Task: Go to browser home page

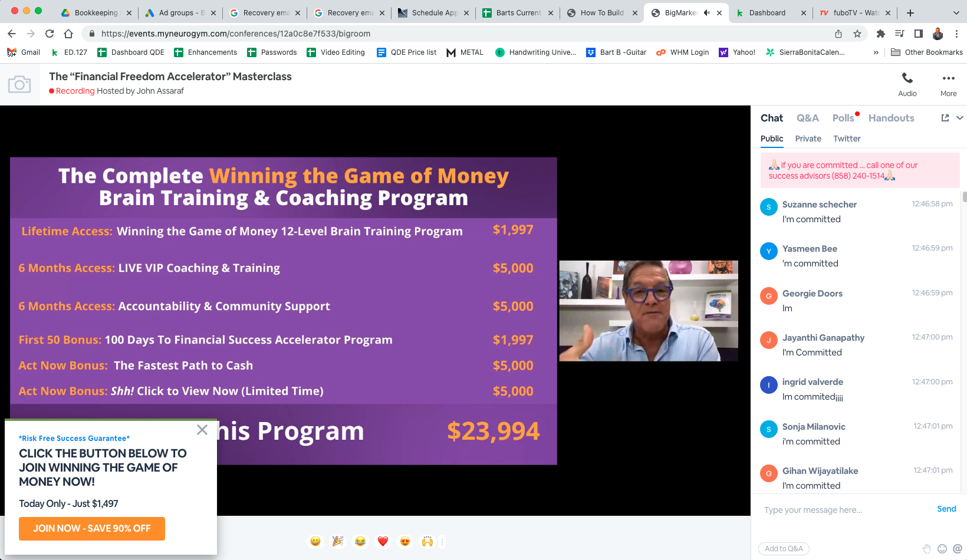Action: point(68,34)
